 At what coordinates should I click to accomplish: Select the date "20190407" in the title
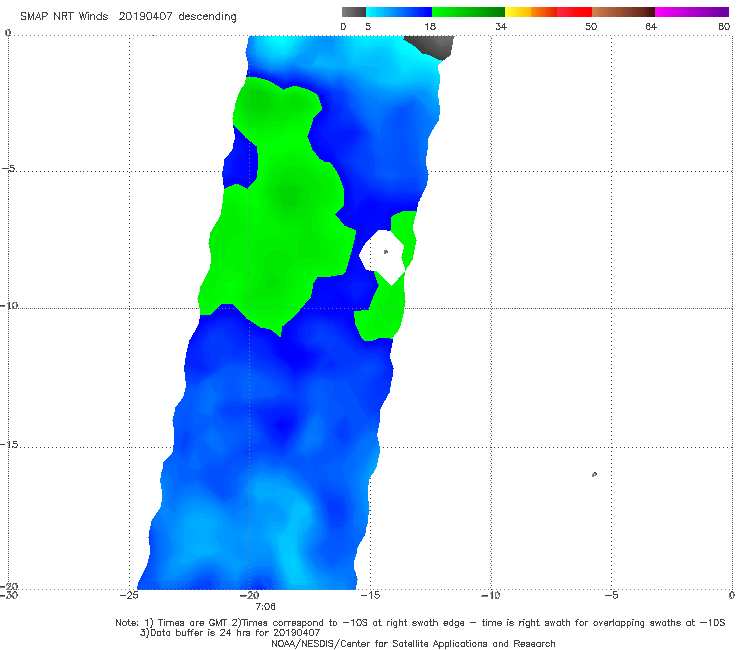145,17
